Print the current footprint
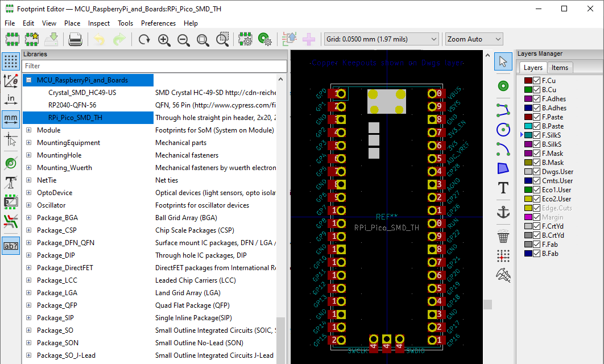604x364 pixels. (74, 39)
